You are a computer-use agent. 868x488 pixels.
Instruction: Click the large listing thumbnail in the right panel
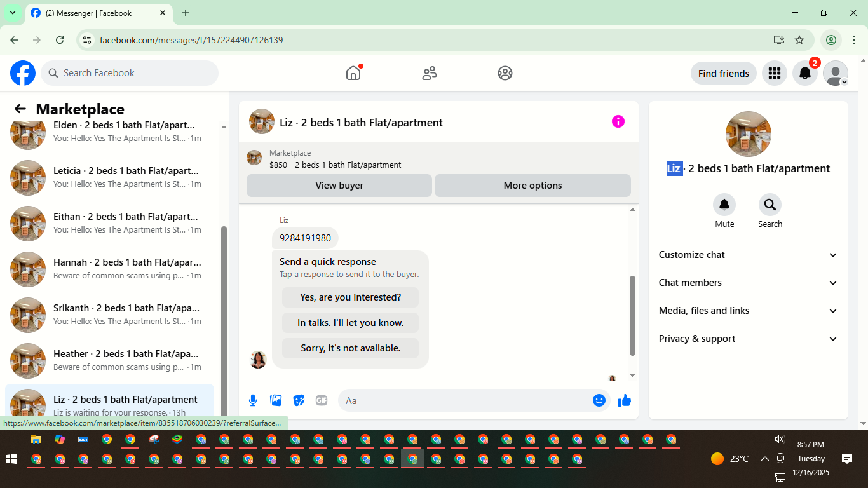pos(749,134)
